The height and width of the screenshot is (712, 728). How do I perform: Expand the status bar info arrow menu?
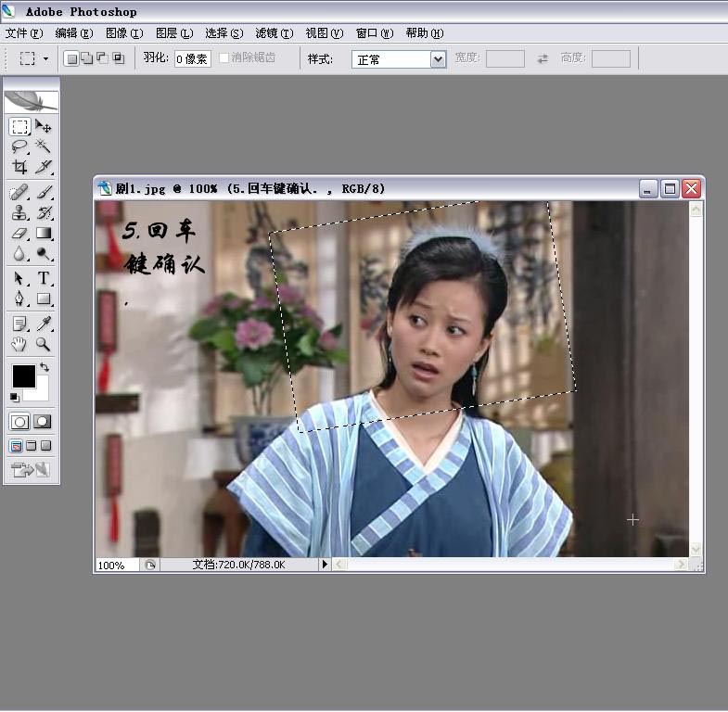coord(325,565)
